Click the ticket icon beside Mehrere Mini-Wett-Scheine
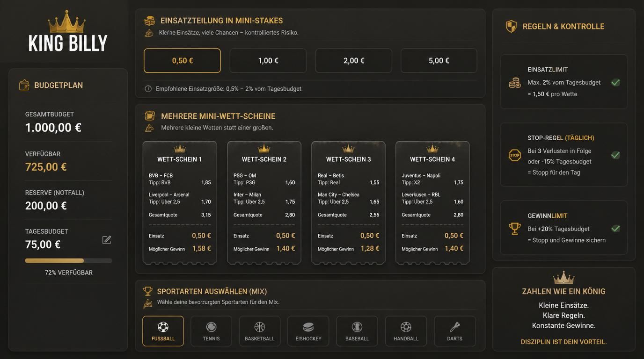Screen dimensions: 644x359 tap(150, 116)
